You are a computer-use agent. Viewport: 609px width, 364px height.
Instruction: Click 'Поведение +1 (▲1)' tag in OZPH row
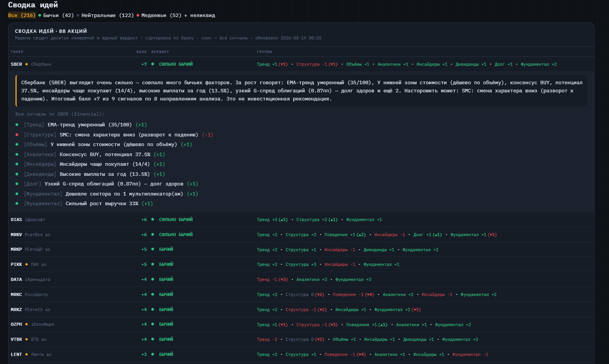tap(367, 325)
